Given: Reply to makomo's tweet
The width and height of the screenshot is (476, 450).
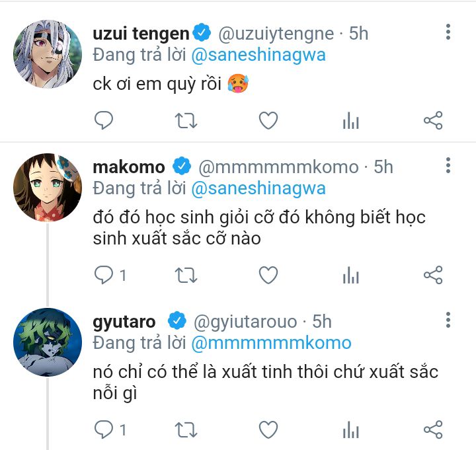Looking at the screenshot, I should point(104,275).
